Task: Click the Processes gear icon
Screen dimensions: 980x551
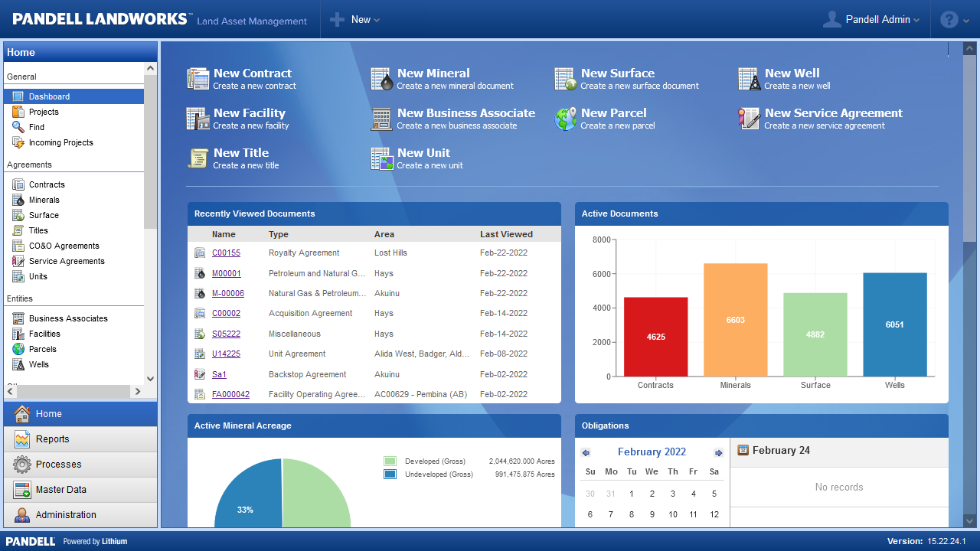Action: point(21,465)
